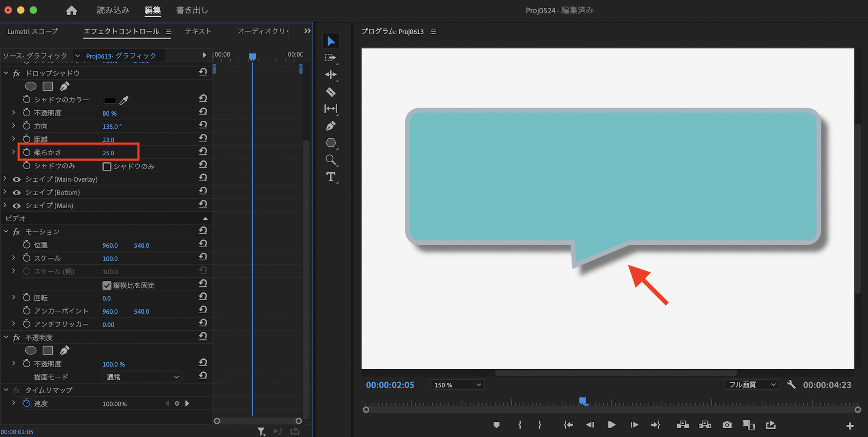
Task: Pick the shadow color eyedropper
Action: (x=124, y=100)
